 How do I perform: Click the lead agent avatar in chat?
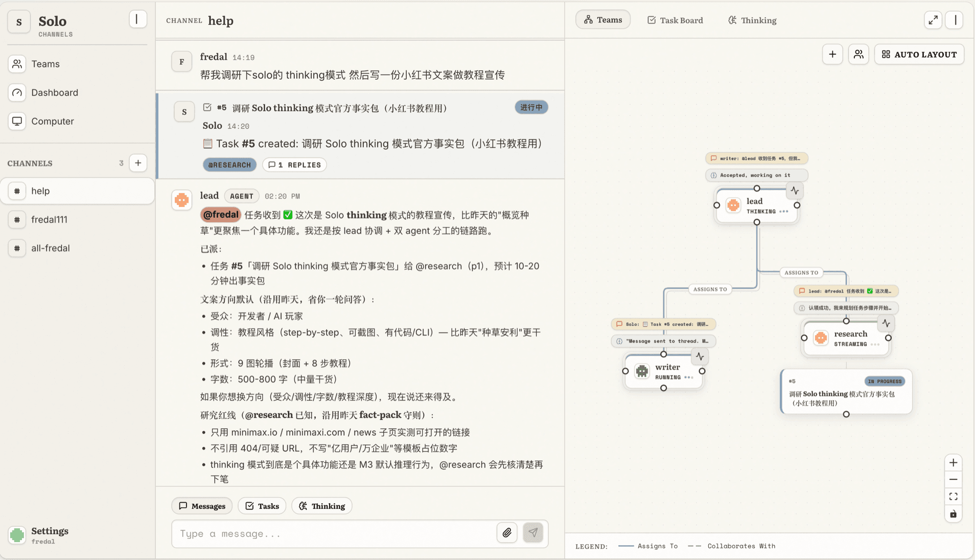181,200
